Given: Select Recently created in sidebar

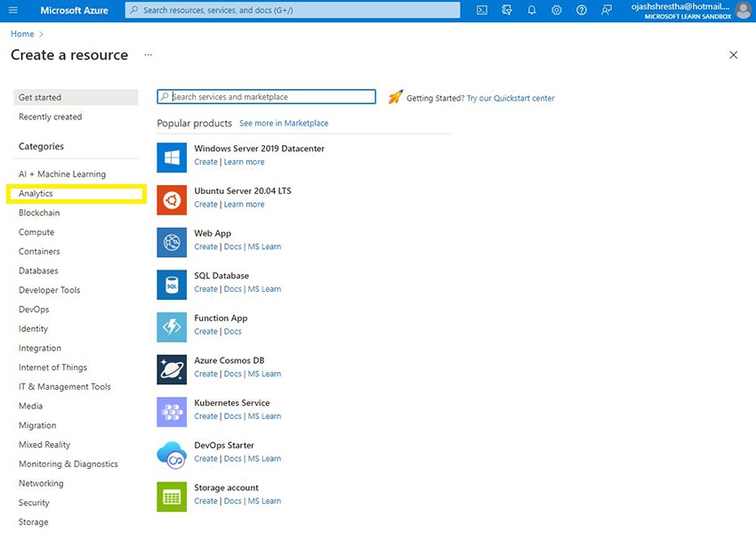Looking at the screenshot, I should [x=50, y=117].
